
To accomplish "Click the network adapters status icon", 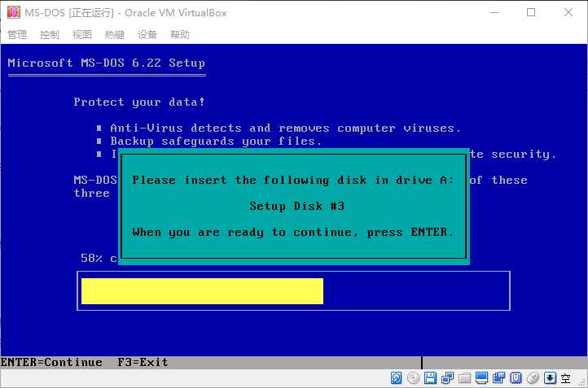I will click(447, 378).
